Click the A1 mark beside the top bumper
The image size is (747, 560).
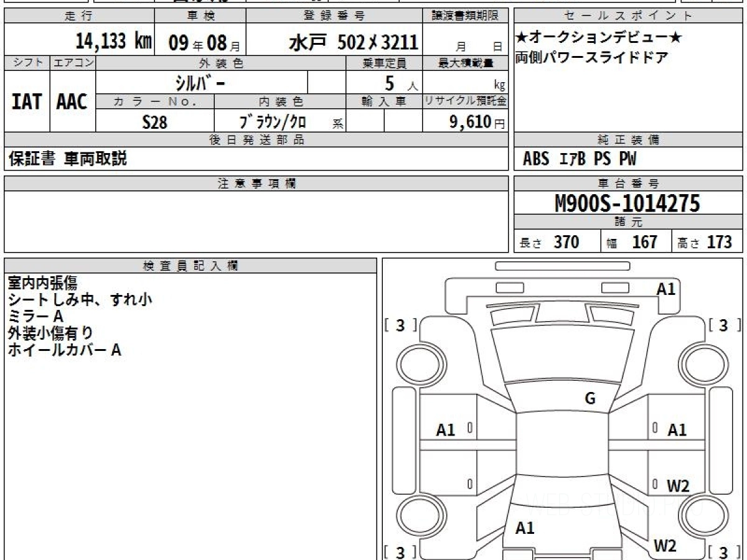tap(665, 289)
